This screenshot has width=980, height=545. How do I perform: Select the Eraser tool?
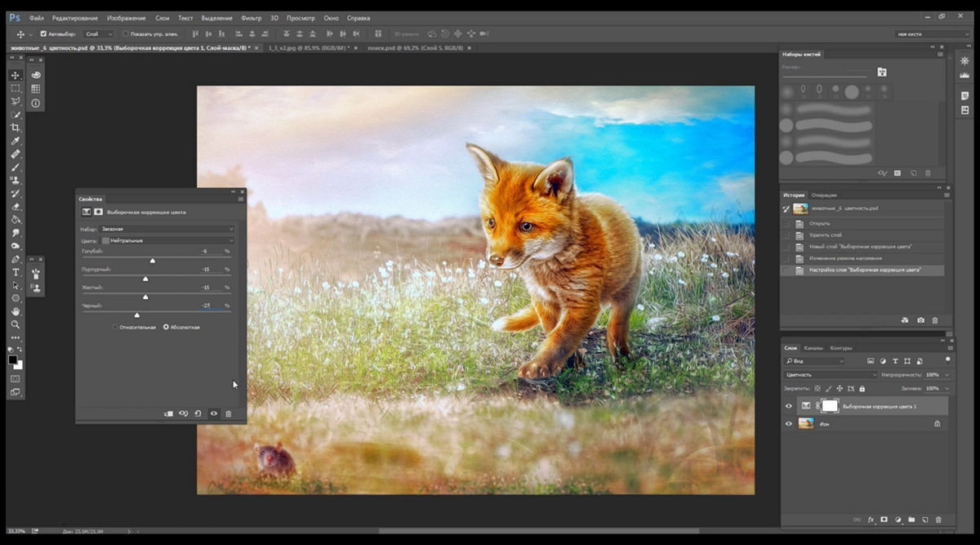click(16, 207)
